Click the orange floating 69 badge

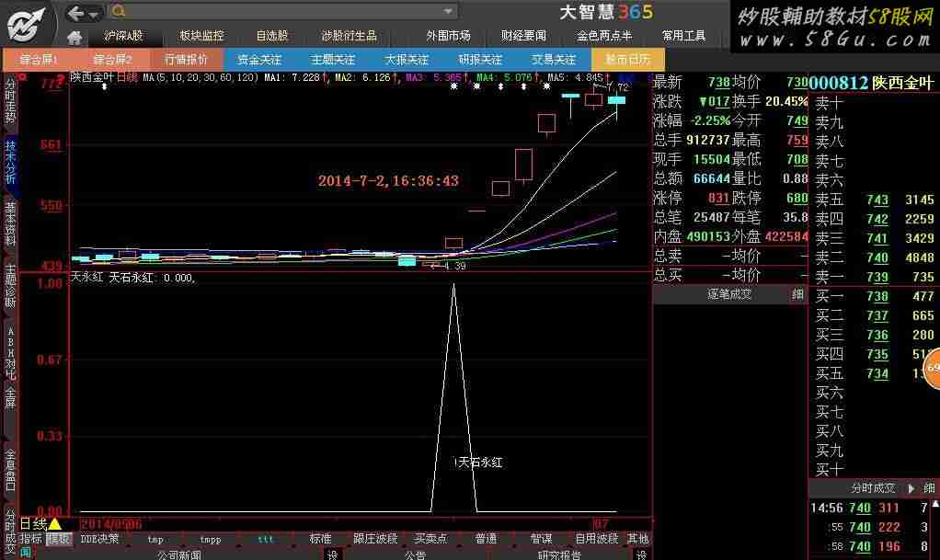932,368
